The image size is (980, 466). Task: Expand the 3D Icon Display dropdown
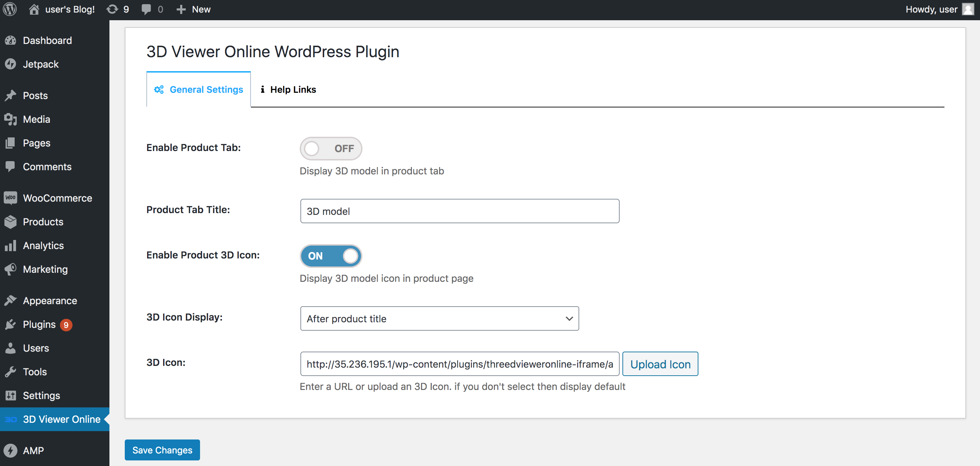[439, 319]
